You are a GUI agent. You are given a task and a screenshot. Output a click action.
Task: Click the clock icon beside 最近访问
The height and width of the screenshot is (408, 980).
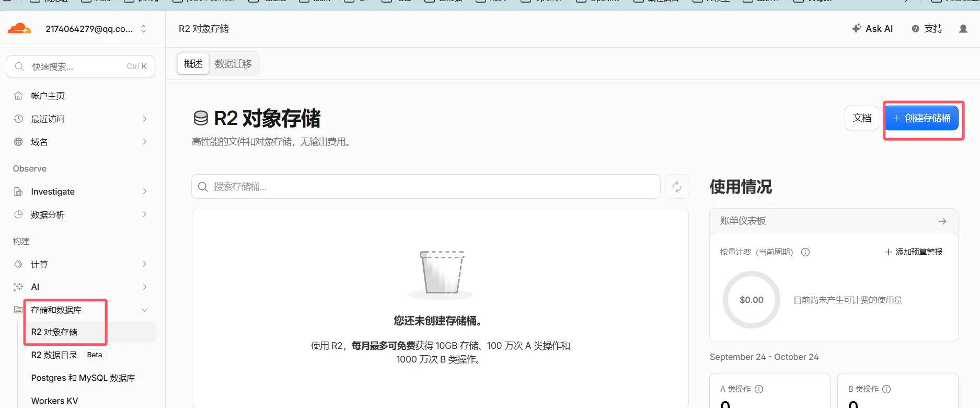pos(18,119)
